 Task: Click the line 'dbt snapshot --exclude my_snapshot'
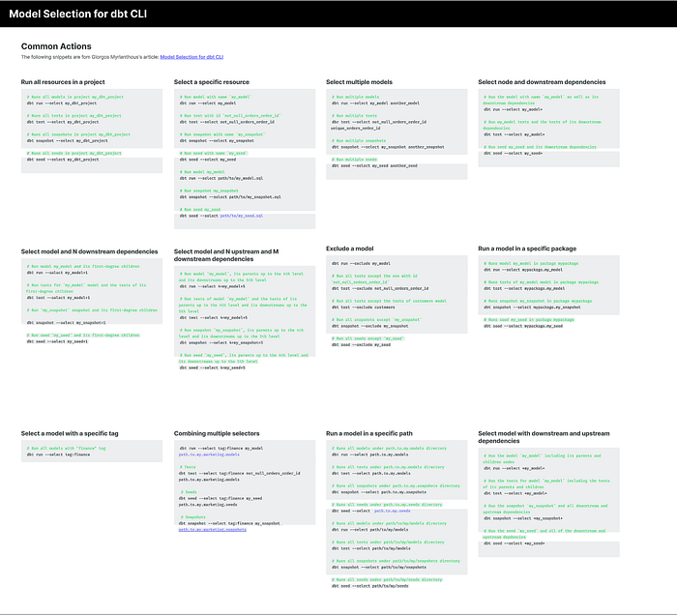pos(370,326)
